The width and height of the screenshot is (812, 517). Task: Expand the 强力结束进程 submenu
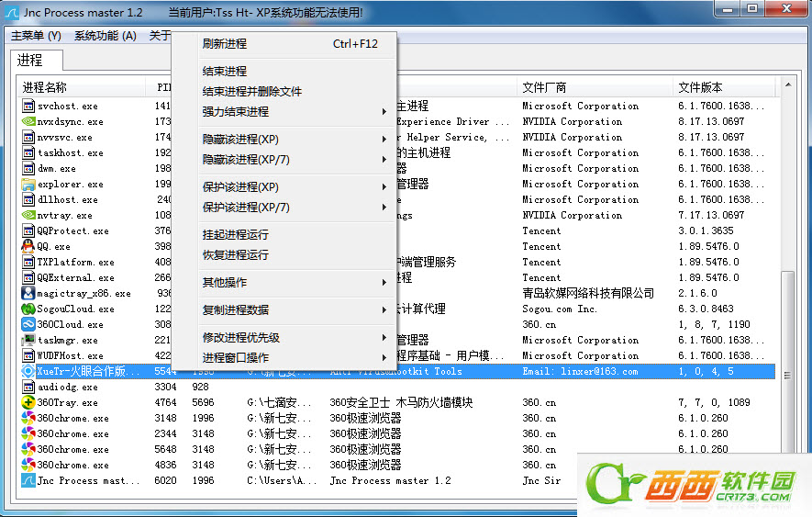coord(384,111)
